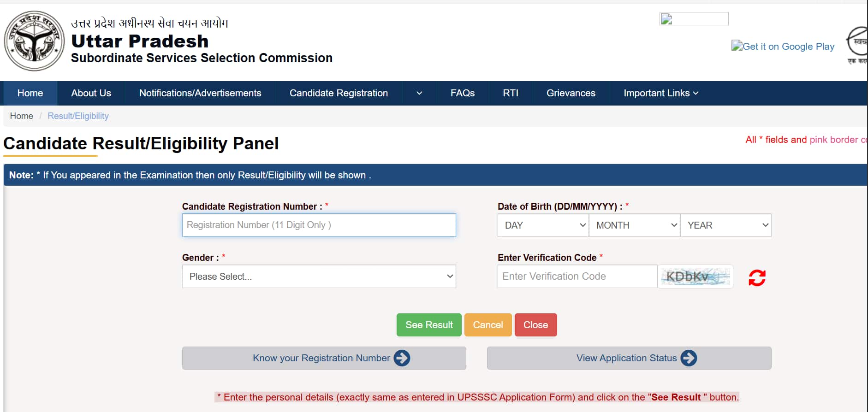Go to the About Us menu
This screenshot has height=412, width=868.
point(90,93)
